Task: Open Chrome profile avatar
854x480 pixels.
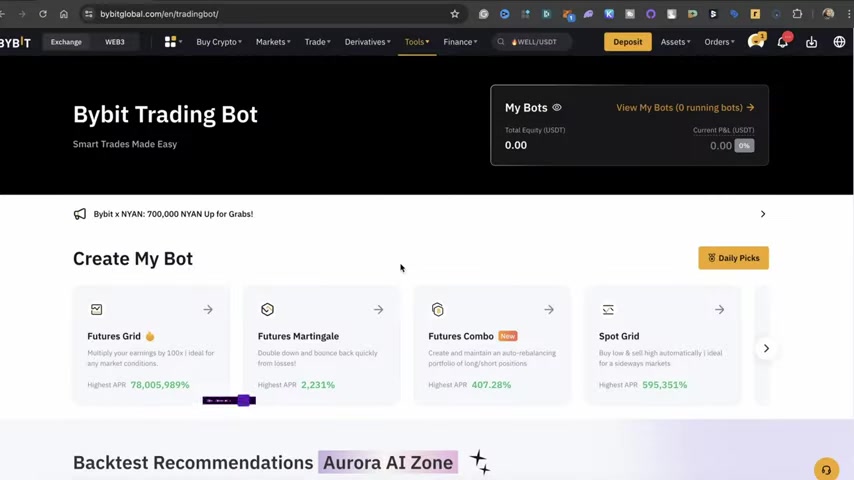Action: tap(828, 14)
